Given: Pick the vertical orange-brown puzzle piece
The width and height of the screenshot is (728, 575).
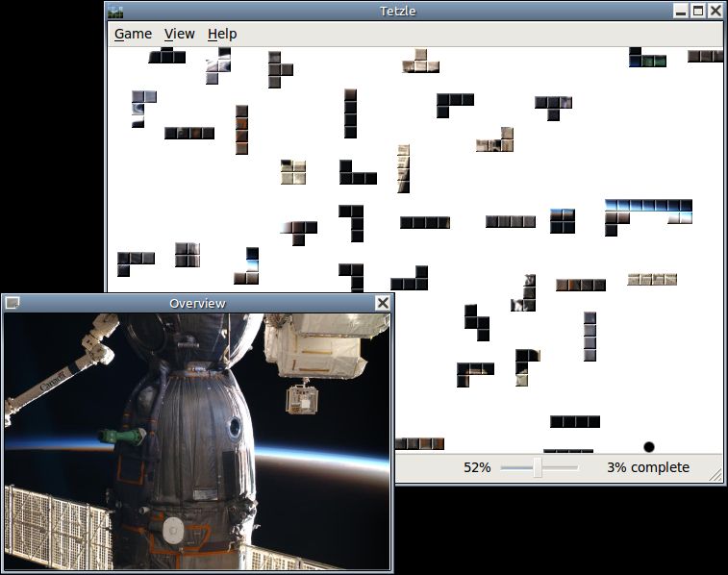Looking at the screenshot, I should [x=241, y=130].
